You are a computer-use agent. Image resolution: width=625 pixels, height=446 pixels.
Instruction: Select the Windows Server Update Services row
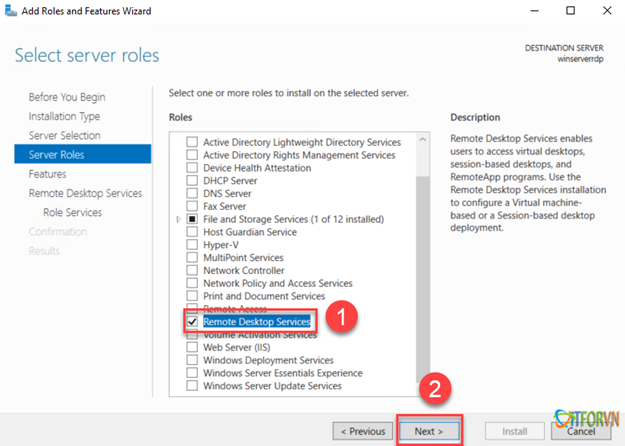272,386
